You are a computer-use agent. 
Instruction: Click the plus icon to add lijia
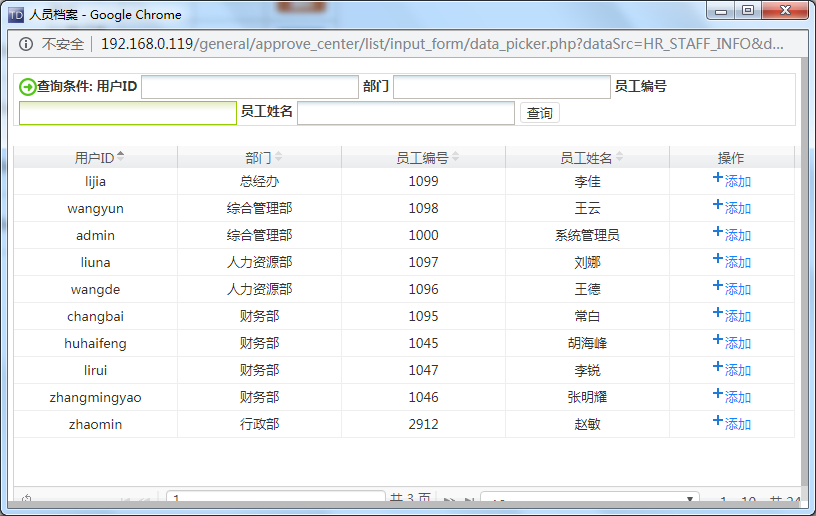tap(717, 178)
